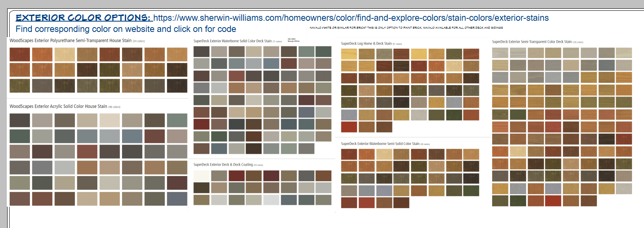
Task: Choose the cream swatch in Acrylic Solid's first row
Action: point(109,120)
